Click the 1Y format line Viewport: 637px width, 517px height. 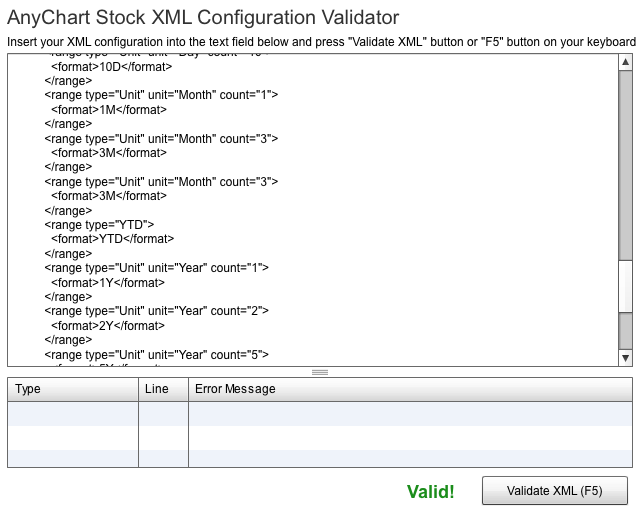[108, 282]
